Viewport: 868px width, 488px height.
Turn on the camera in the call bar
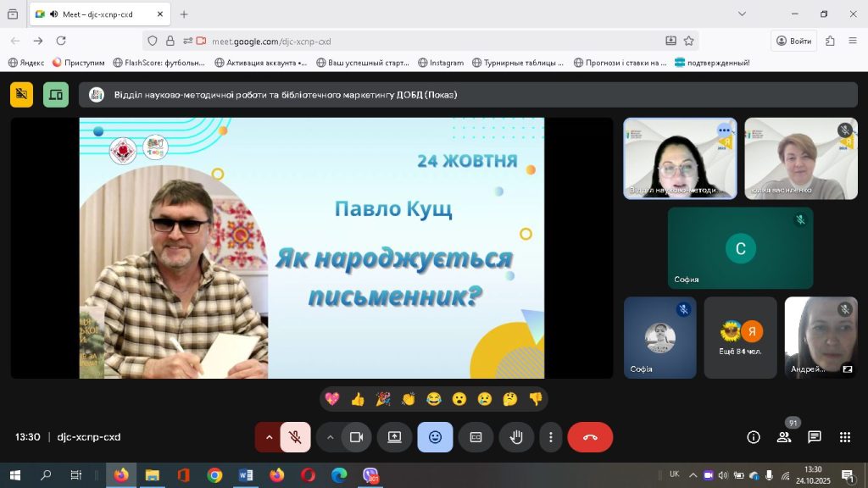tap(357, 437)
